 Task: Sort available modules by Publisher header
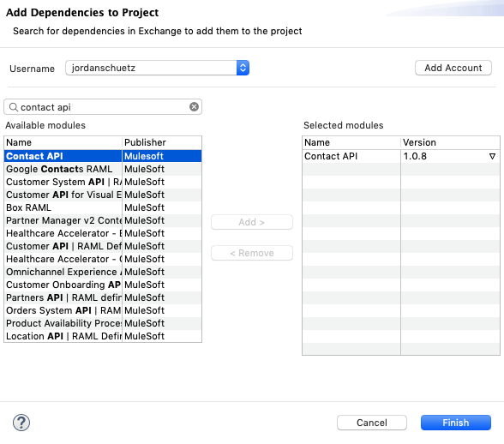[162, 142]
